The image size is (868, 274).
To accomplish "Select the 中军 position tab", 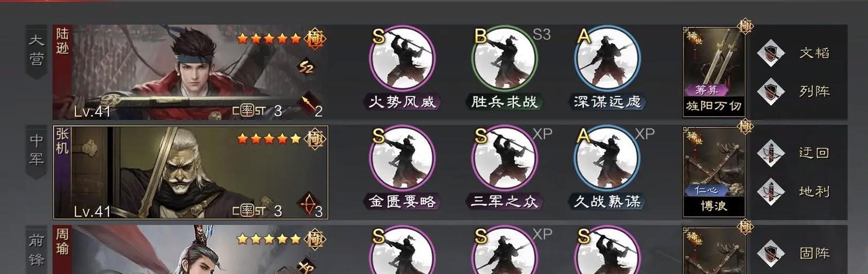I will pos(36,152).
